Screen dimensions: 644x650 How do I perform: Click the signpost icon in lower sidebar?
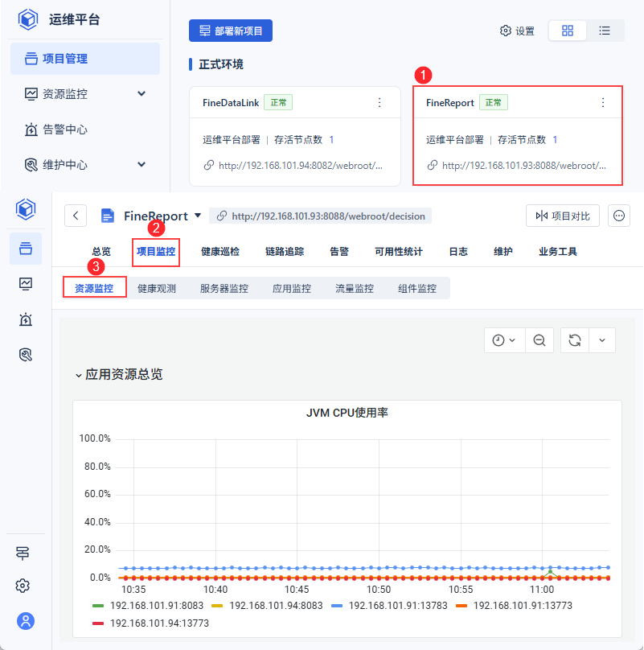pos(23,553)
